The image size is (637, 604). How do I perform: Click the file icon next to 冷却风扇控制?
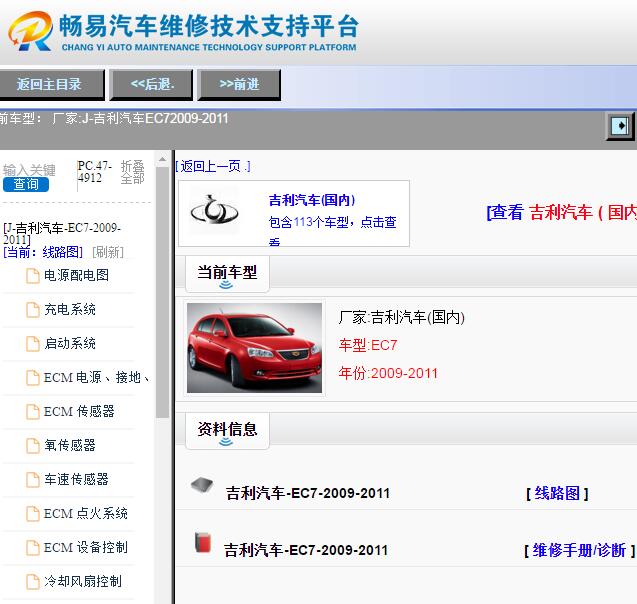click(33, 582)
